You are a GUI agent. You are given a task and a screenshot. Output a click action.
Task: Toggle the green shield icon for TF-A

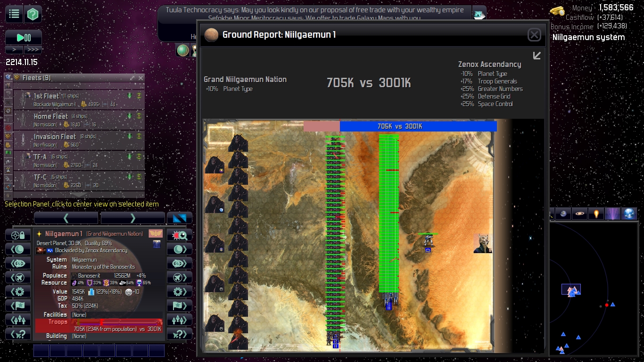point(130,156)
